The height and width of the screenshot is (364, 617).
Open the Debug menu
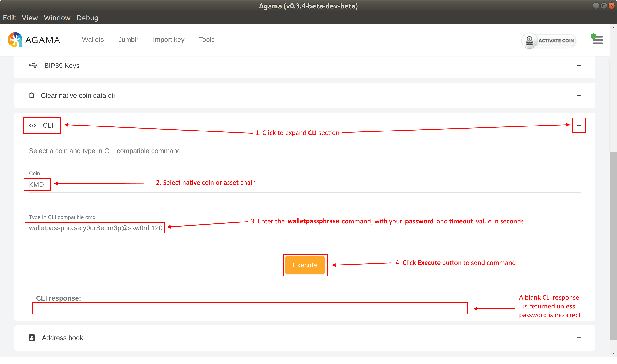point(87,18)
